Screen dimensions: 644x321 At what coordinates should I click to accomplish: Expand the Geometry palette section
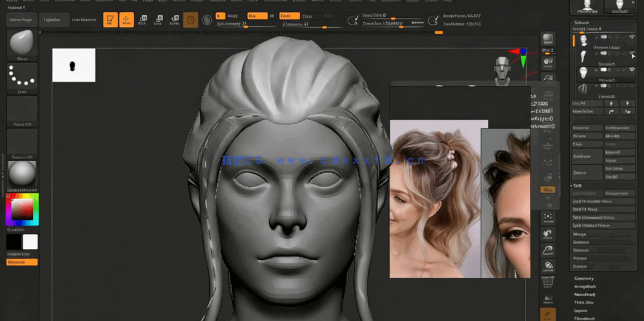click(585, 279)
